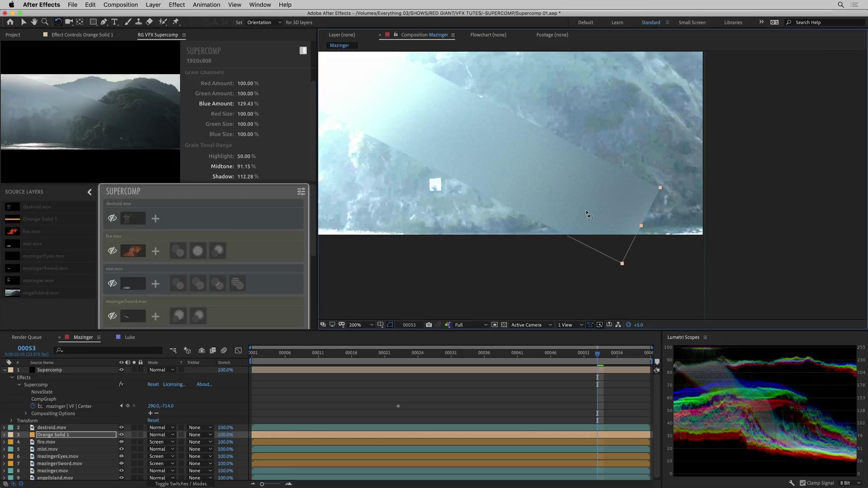Click the Home icon in toolbar
Viewport: 868px width, 488px height.
(10, 22)
